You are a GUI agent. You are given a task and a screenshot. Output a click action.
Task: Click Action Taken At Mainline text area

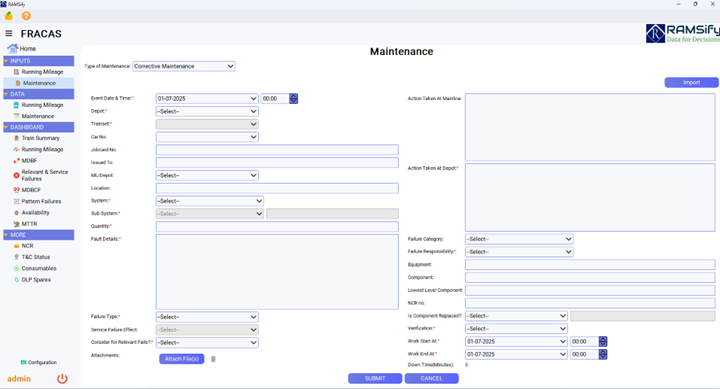tap(590, 127)
